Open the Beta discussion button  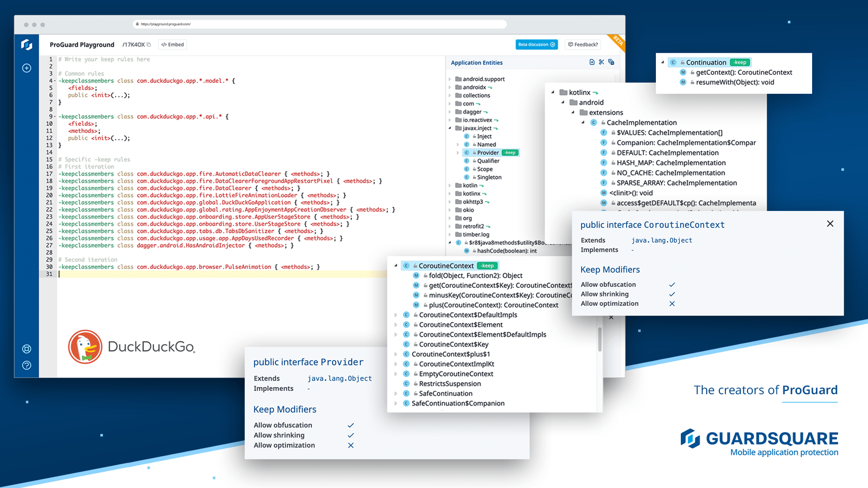537,44
